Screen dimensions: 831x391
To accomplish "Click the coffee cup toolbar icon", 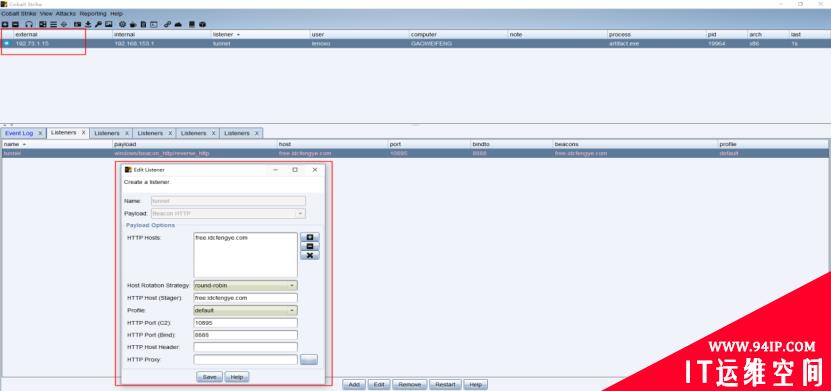I will (x=133, y=24).
